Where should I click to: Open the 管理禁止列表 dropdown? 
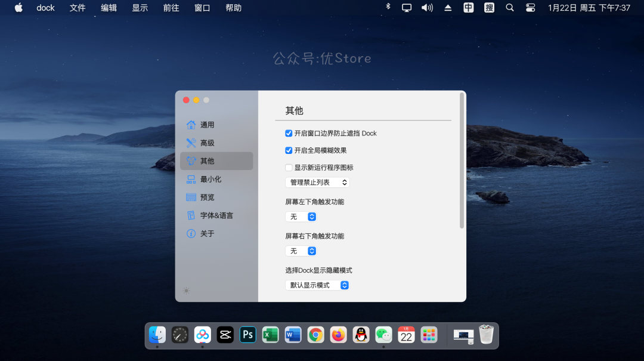pyautogui.click(x=317, y=182)
